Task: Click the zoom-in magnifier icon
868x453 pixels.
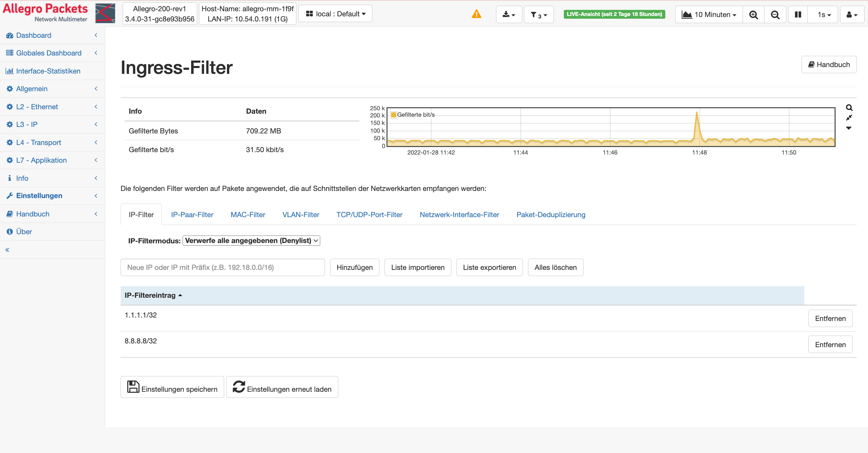Action: (754, 14)
